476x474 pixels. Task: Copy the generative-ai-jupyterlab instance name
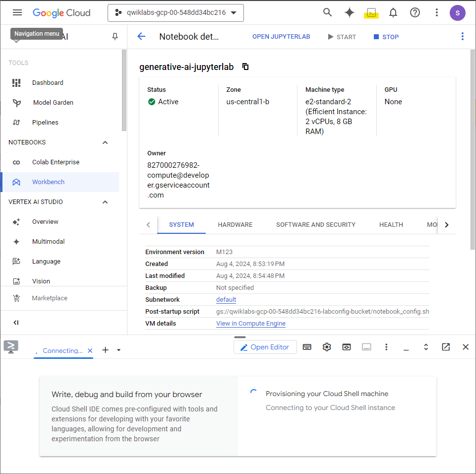tap(245, 67)
